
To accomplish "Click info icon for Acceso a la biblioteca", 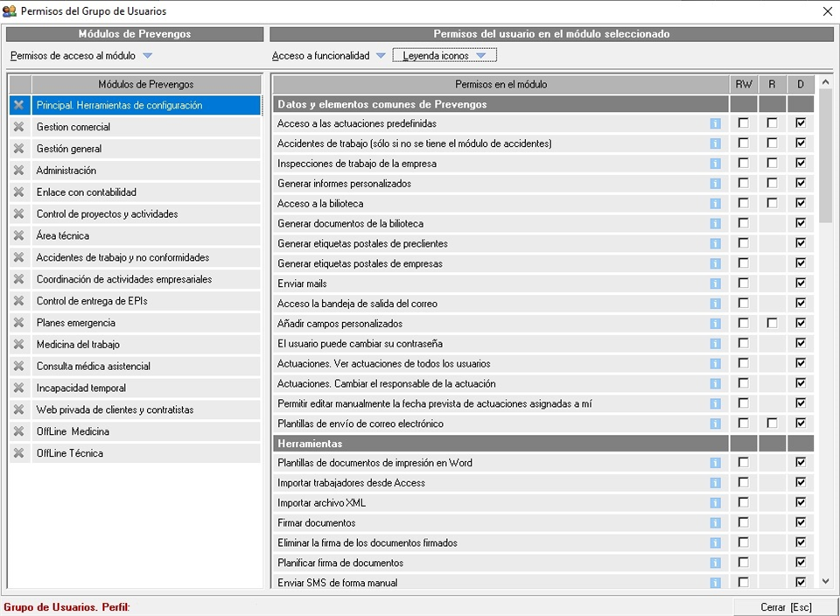I will click(716, 204).
